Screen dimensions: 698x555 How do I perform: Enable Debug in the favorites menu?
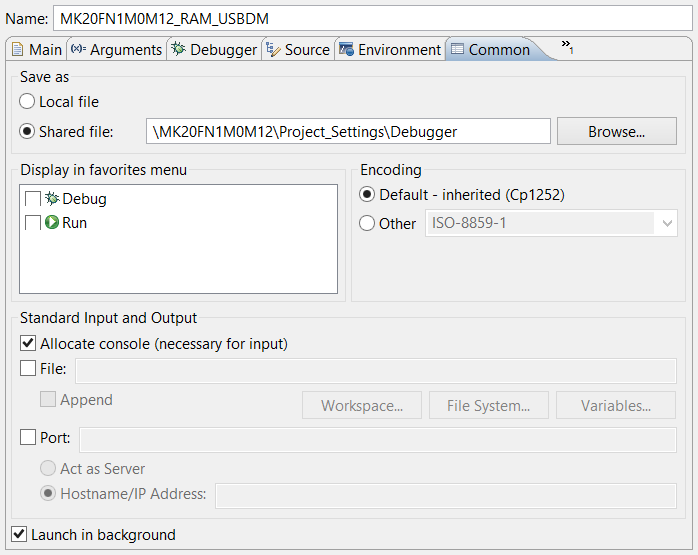pyautogui.click(x=33, y=199)
